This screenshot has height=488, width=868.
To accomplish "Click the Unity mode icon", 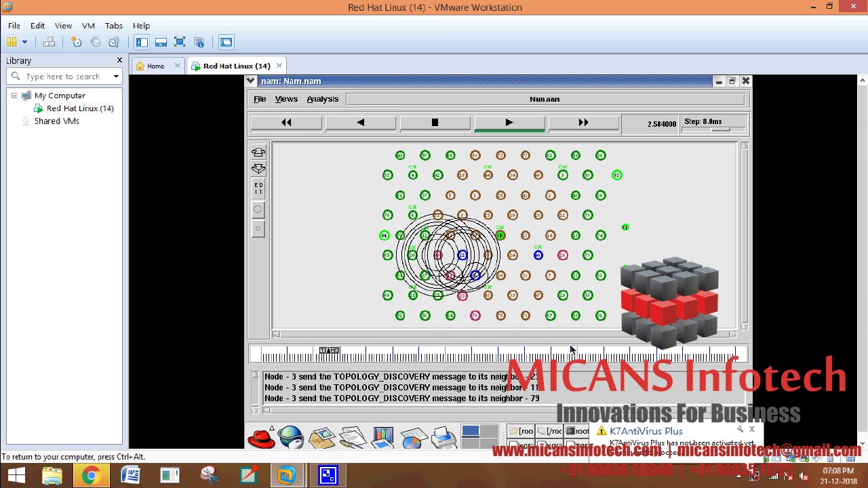I will [199, 42].
